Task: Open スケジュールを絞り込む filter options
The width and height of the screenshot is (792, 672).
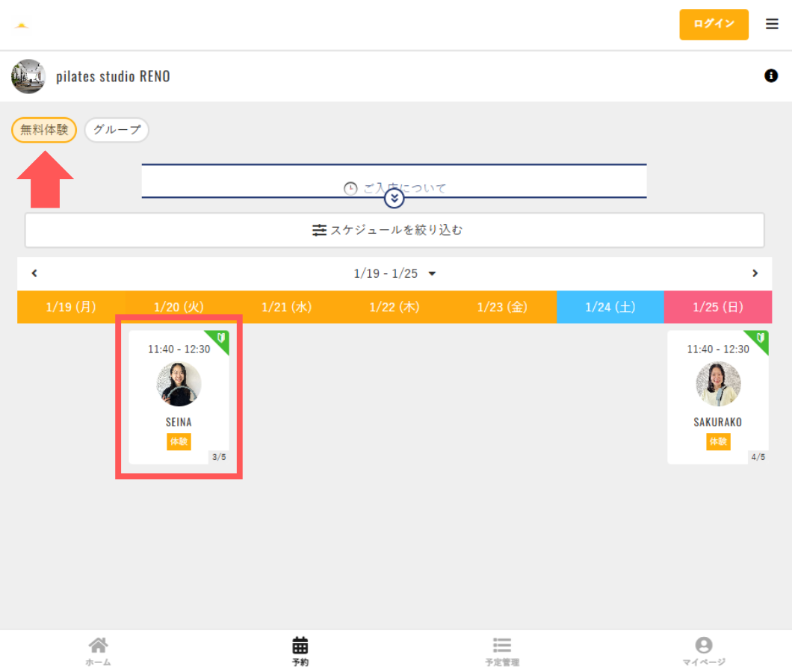Action: tap(395, 230)
